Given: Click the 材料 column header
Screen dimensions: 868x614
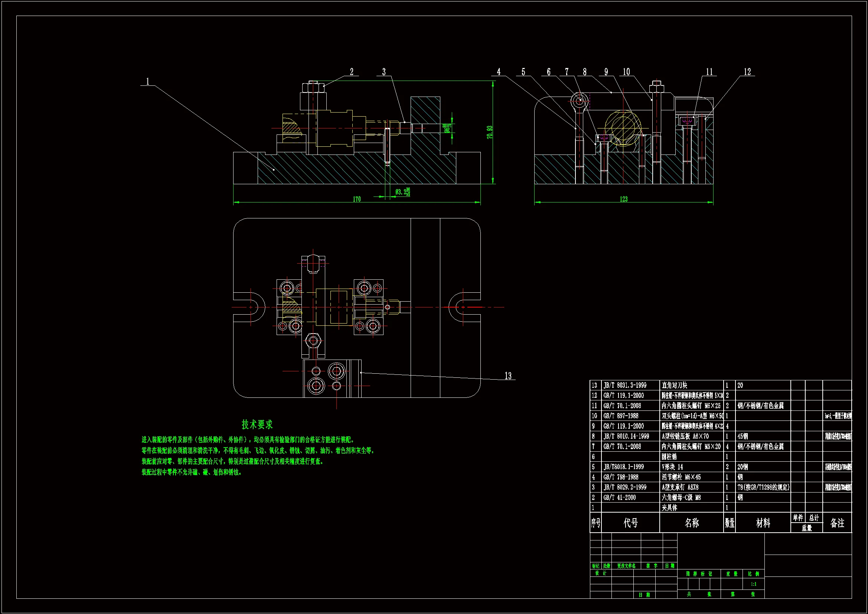Looking at the screenshot, I should click(763, 523).
